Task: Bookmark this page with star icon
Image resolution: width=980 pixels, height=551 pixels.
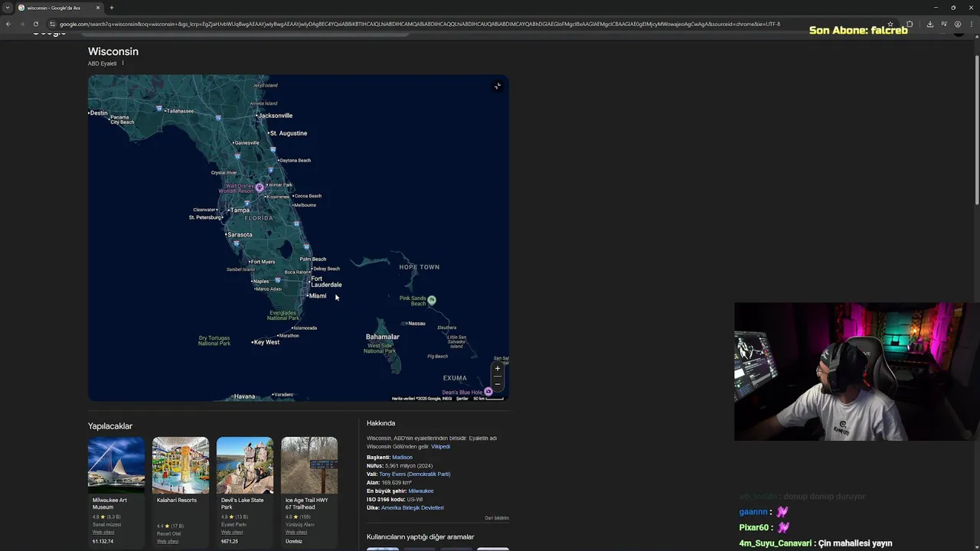Action: pyautogui.click(x=890, y=24)
